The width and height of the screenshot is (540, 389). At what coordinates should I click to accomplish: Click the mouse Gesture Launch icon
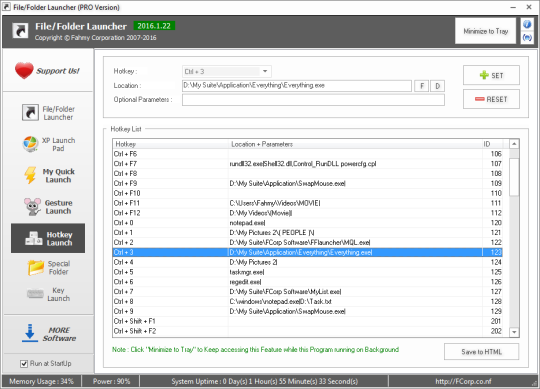click(32, 207)
